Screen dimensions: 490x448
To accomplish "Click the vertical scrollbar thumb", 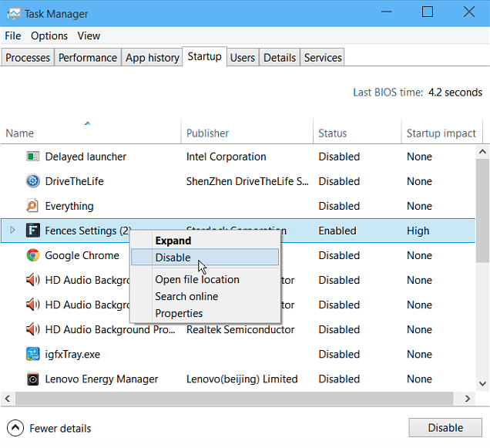I will [482, 211].
